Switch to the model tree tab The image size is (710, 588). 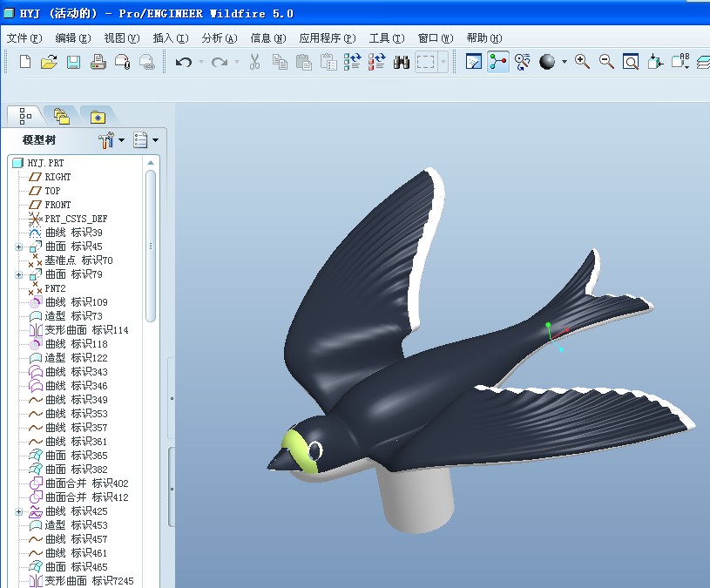(x=25, y=117)
